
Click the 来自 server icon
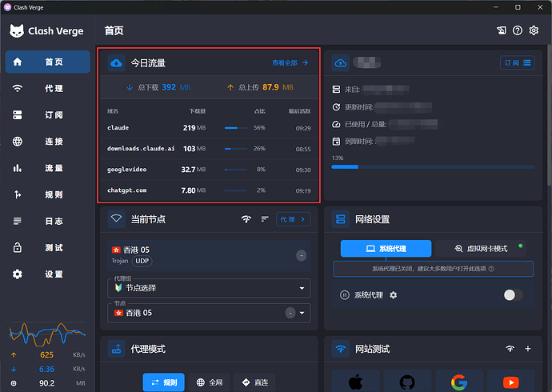point(336,90)
